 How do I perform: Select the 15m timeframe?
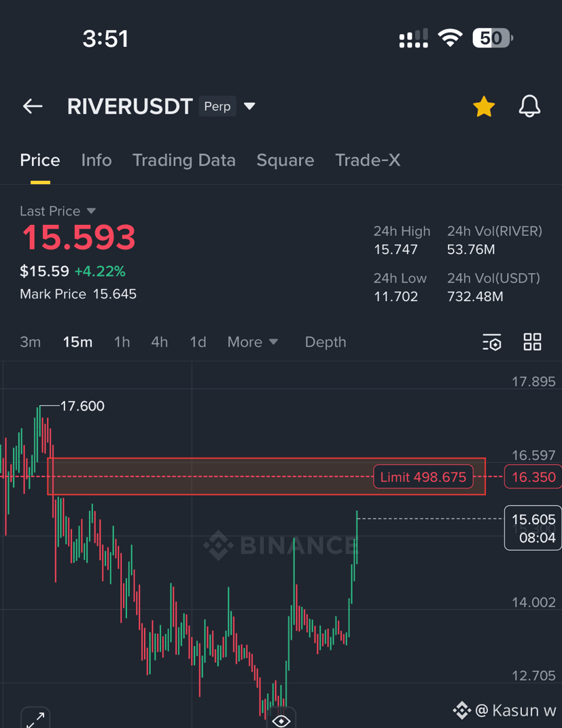[78, 342]
